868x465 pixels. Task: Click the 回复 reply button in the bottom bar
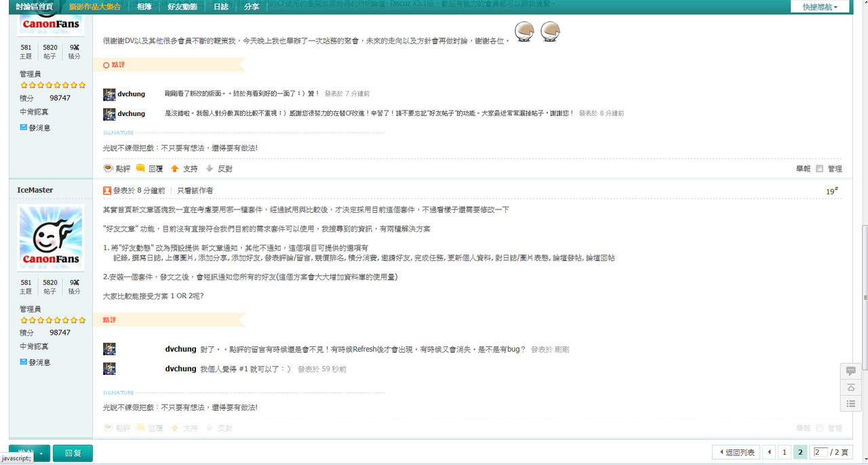click(73, 453)
